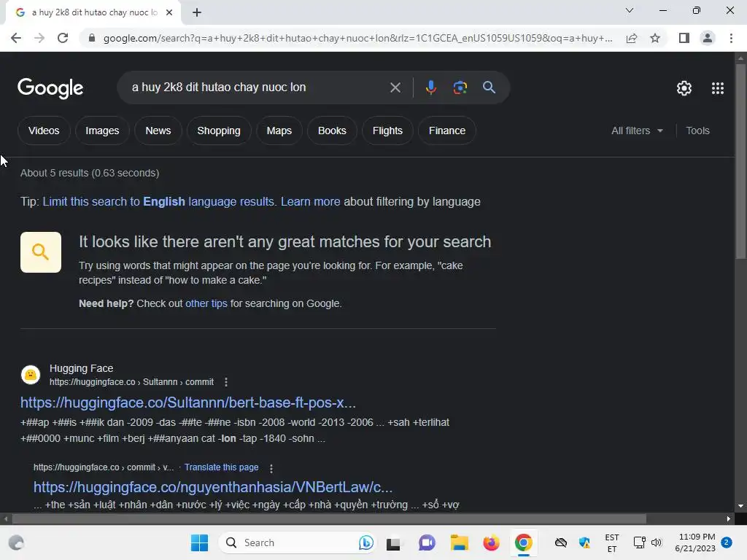This screenshot has height=560, width=747.
Task: Click the Google logo
Action: click(50, 88)
